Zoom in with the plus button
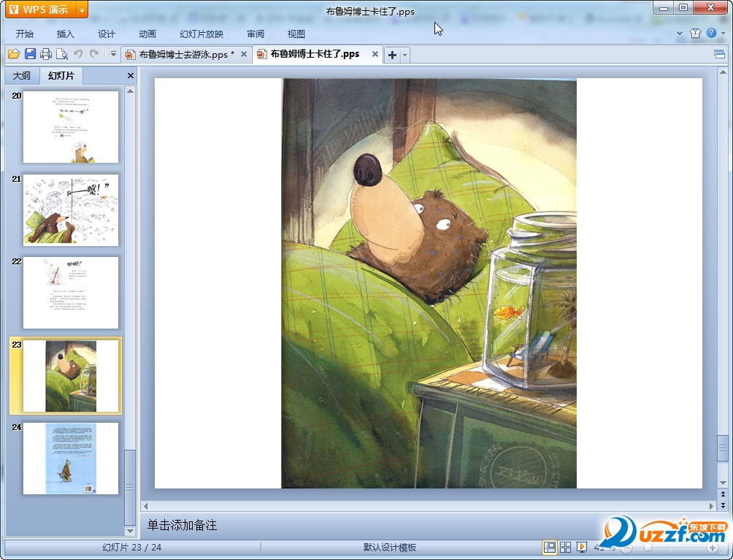 tap(713, 548)
